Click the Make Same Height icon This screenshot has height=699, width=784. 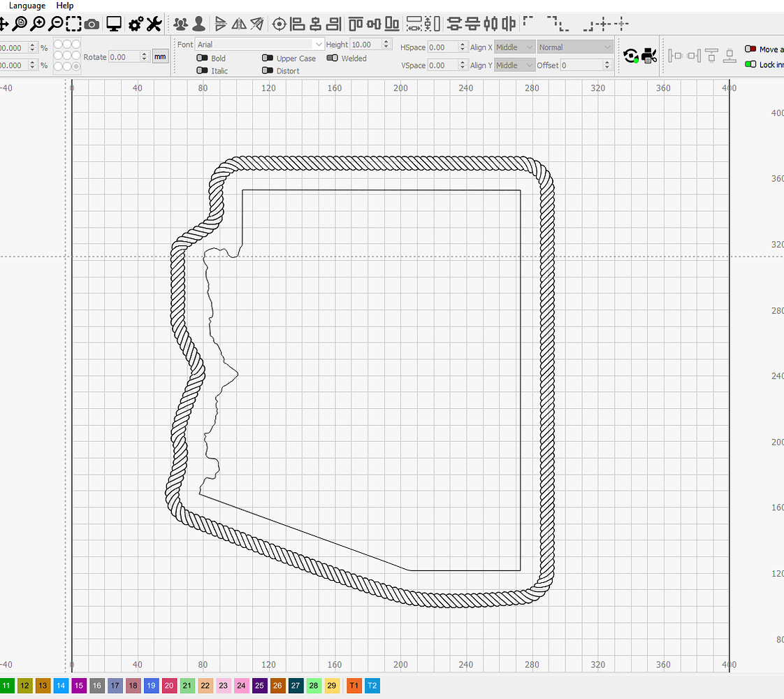(x=433, y=24)
